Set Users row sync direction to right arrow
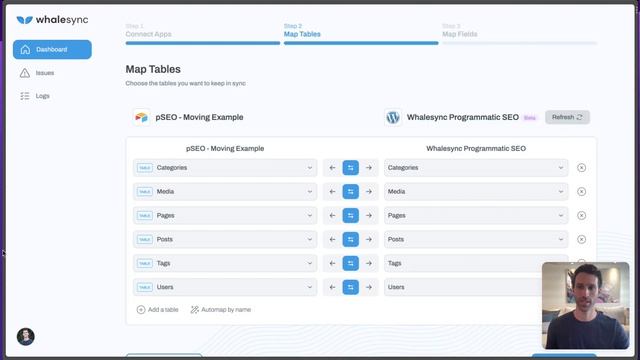 tap(369, 287)
